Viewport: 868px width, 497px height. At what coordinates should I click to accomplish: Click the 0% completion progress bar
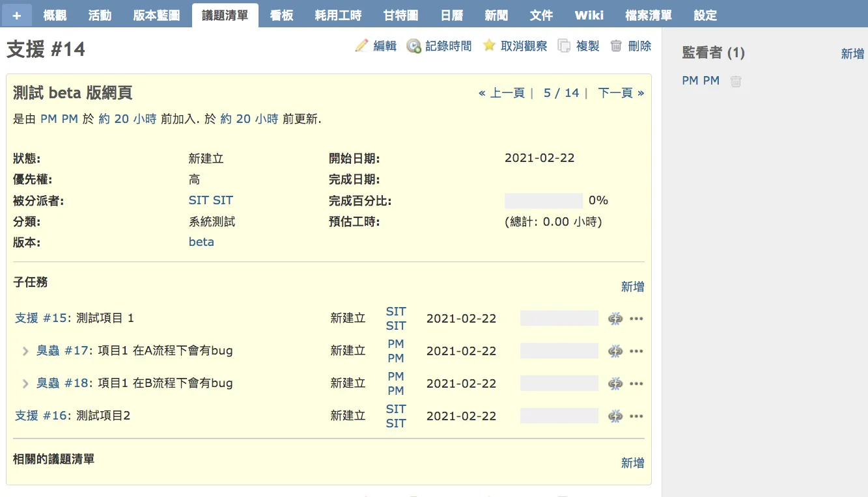[x=544, y=200]
